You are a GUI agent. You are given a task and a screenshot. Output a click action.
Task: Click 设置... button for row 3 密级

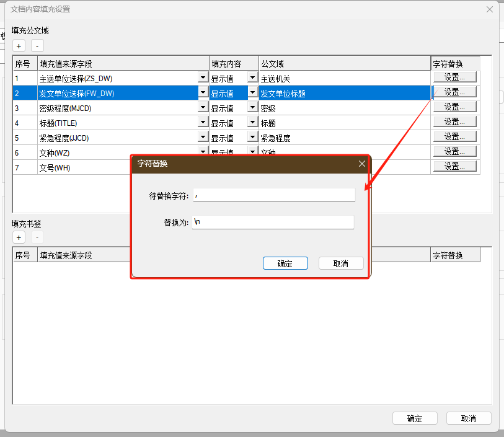point(455,107)
